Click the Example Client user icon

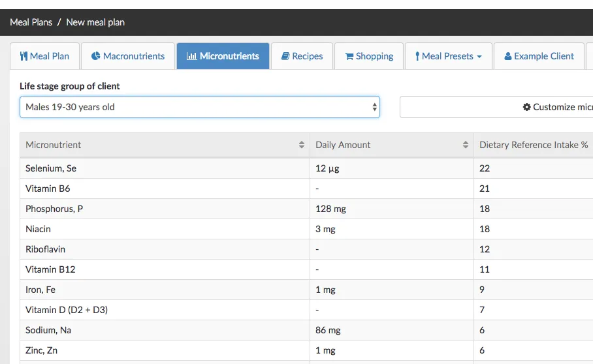[508, 56]
